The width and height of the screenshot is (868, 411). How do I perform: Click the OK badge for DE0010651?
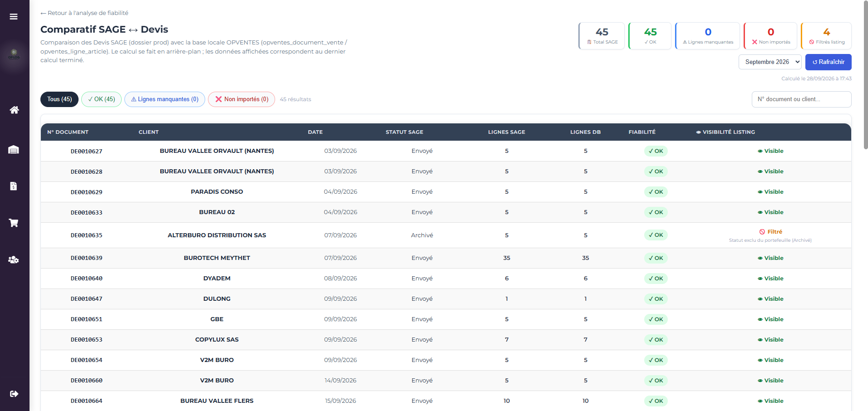656,319
